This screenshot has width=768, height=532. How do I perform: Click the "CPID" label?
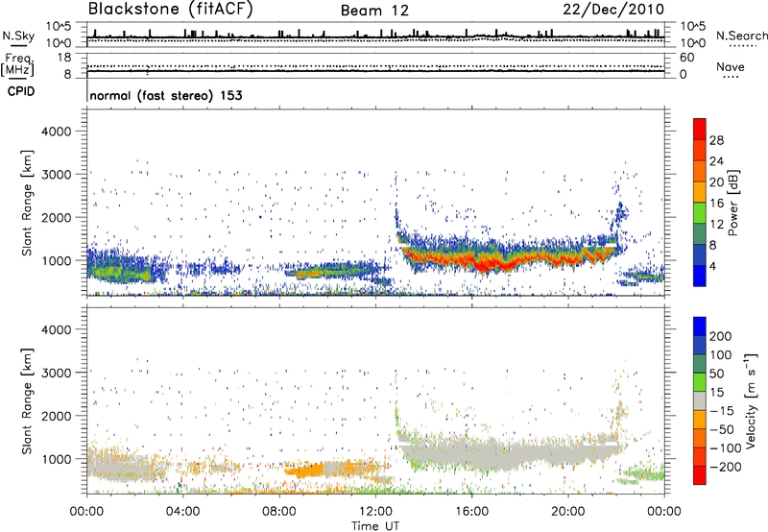[21, 91]
